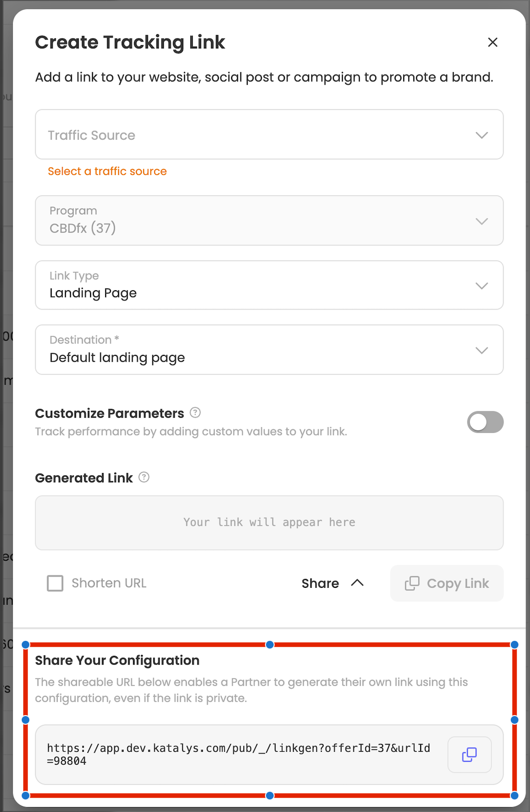Click the Link Type chevron arrow
This screenshot has width=530, height=812.
click(482, 286)
